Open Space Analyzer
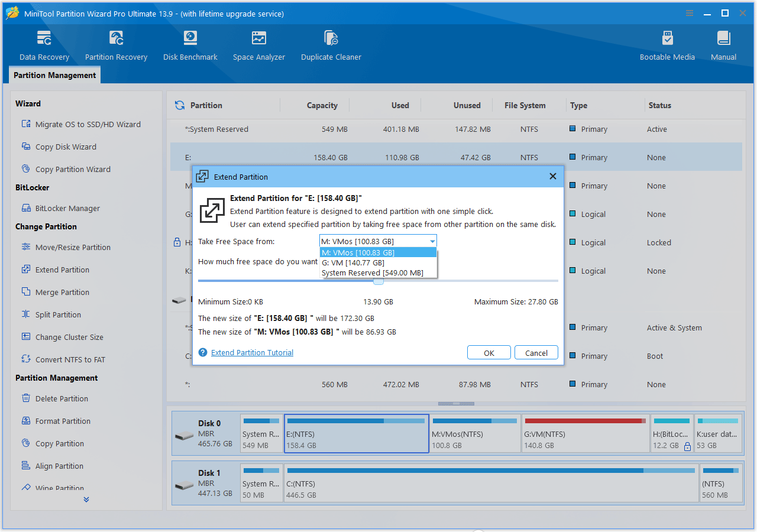Image resolution: width=757 pixels, height=532 pixels. click(259, 46)
